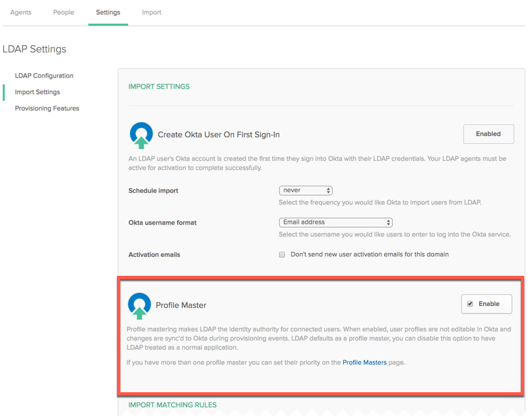Click the Schedule import label

coord(153,191)
